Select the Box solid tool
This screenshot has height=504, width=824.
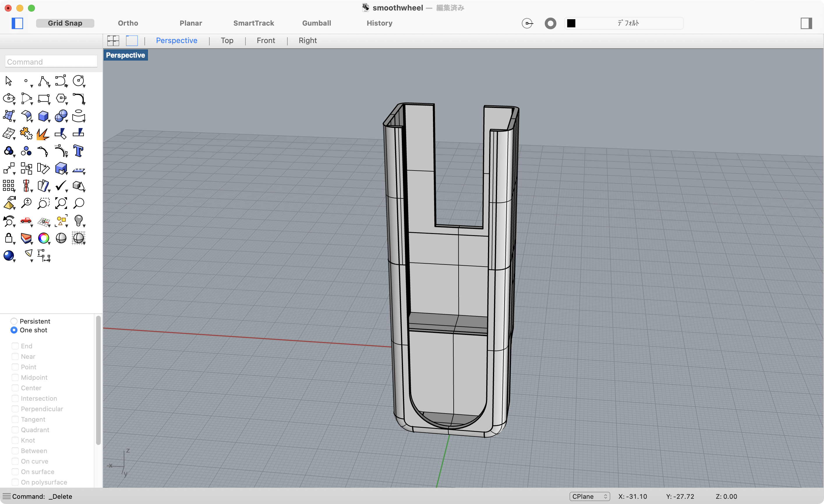[x=43, y=116]
